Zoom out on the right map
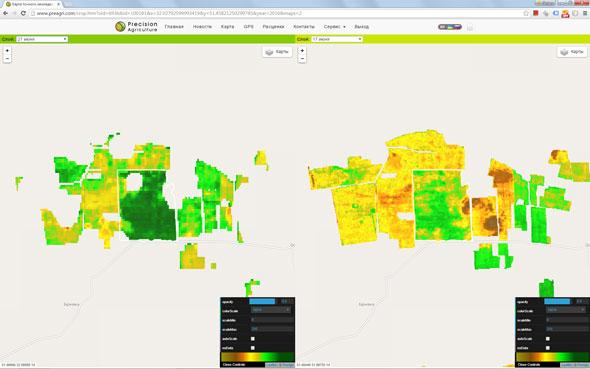Image resolution: width=590 pixels, height=369 pixels. tap(302, 59)
